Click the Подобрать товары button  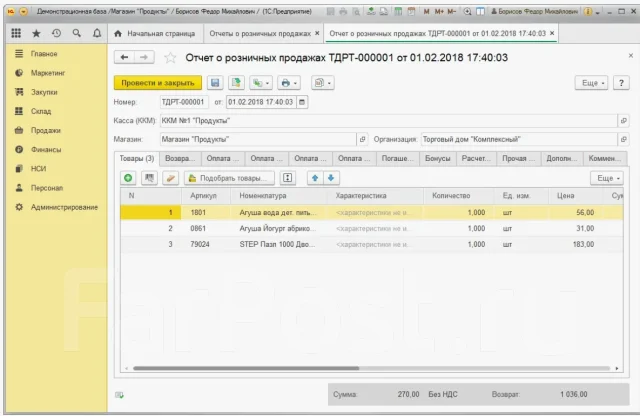229,178
